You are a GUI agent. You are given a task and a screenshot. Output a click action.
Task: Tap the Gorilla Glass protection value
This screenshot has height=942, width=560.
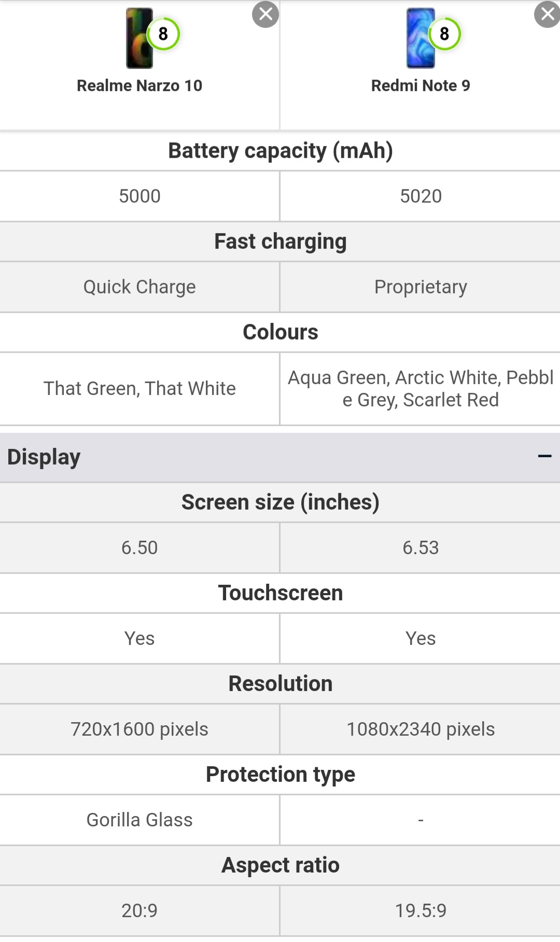tap(139, 820)
